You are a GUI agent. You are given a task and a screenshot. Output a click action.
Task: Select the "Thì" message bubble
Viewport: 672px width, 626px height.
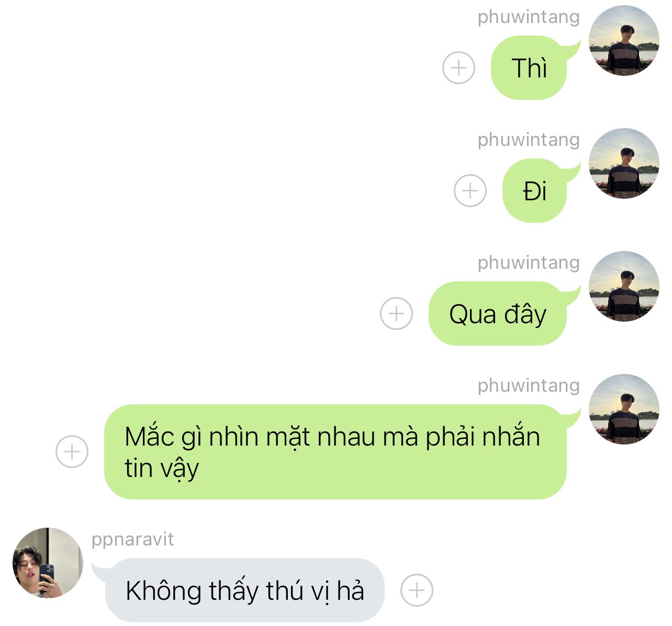[530, 68]
